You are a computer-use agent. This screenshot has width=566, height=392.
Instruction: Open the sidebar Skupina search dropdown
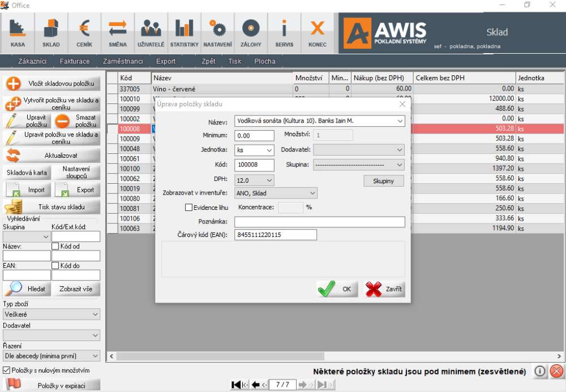26,237
